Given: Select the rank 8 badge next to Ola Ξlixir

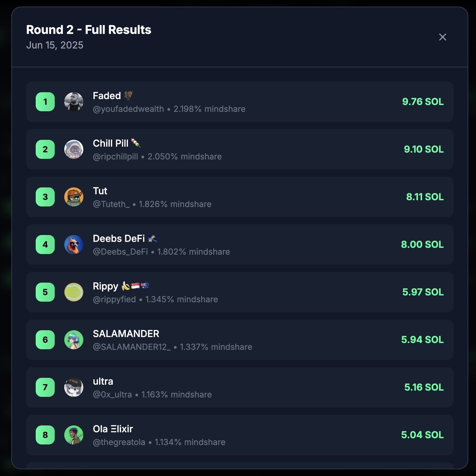Looking at the screenshot, I should [x=45, y=435].
